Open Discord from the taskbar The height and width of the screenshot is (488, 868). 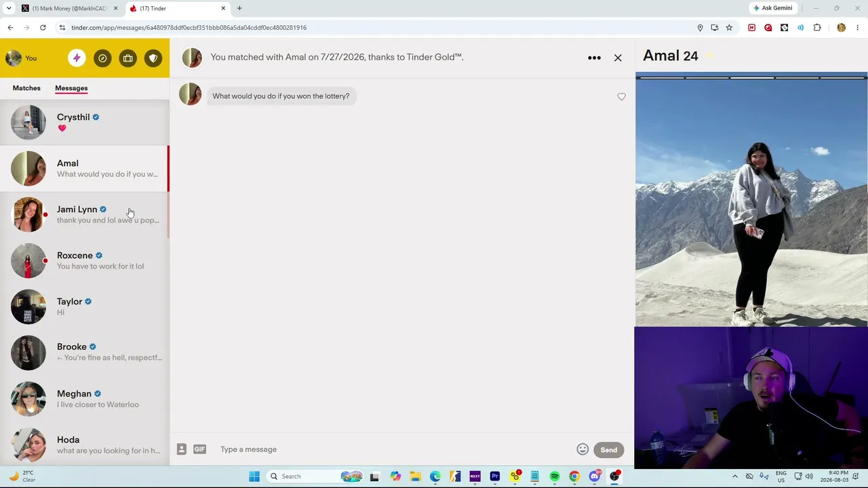[x=595, y=476]
